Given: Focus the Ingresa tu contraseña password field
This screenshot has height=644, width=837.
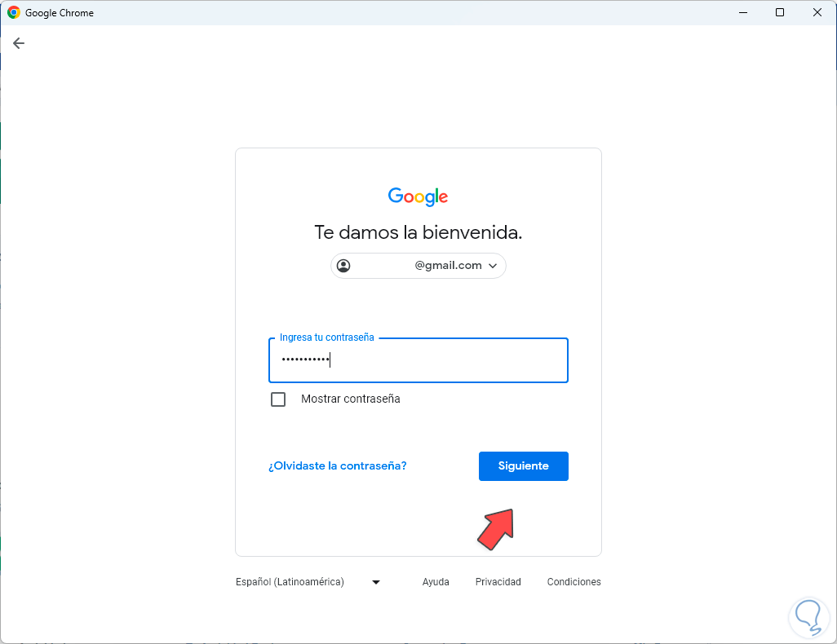Looking at the screenshot, I should [418, 360].
